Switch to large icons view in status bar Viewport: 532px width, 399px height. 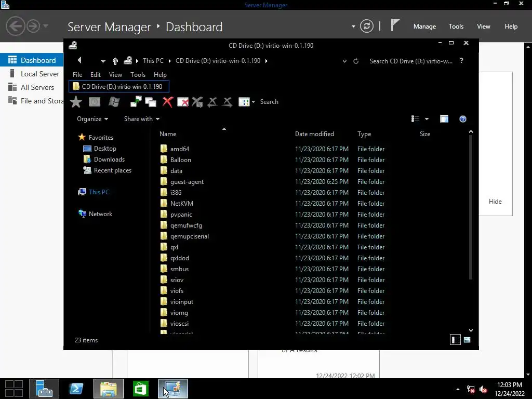pos(467,340)
